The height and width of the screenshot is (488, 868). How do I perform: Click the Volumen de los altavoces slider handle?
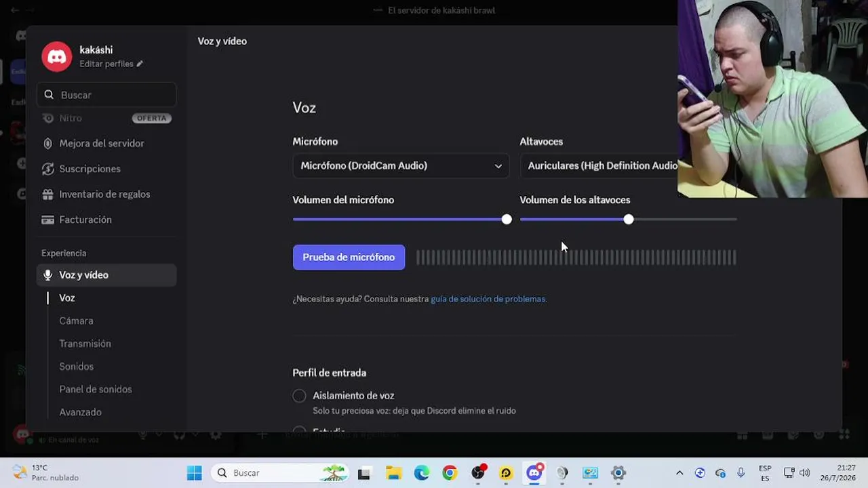[x=629, y=220]
